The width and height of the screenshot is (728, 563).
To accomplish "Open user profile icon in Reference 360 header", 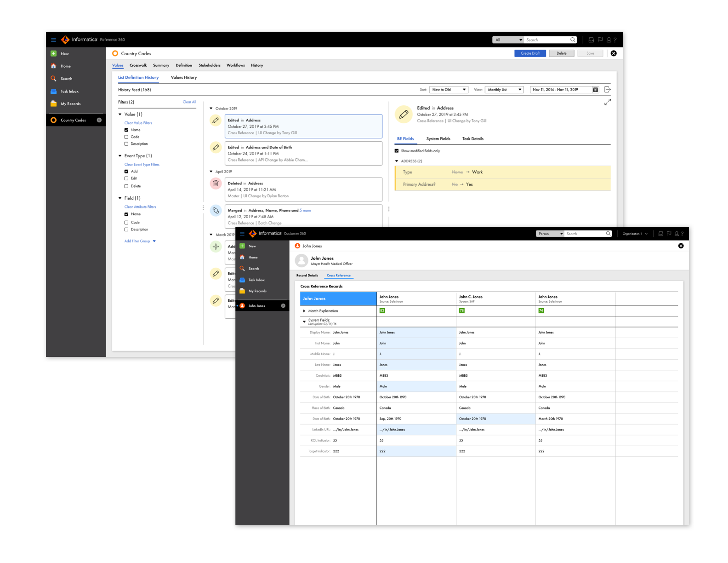I will pos(609,40).
